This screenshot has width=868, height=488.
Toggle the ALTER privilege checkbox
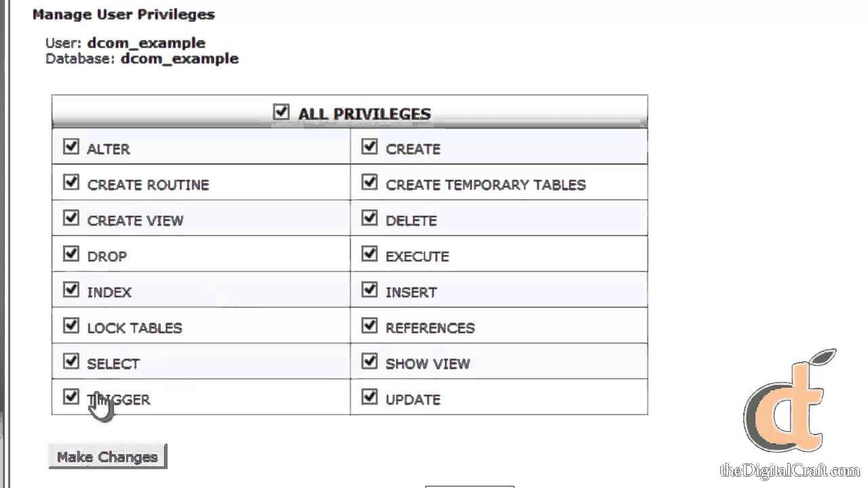pyautogui.click(x=71, y=146)
